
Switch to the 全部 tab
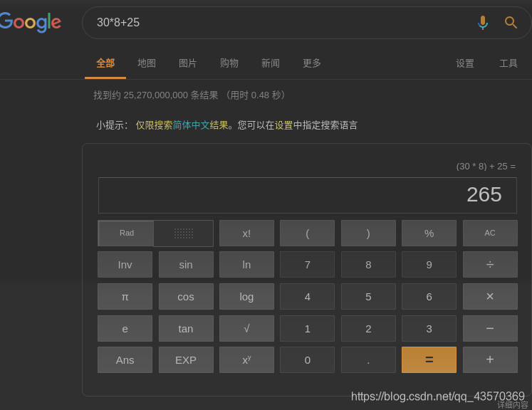[105, 63]
